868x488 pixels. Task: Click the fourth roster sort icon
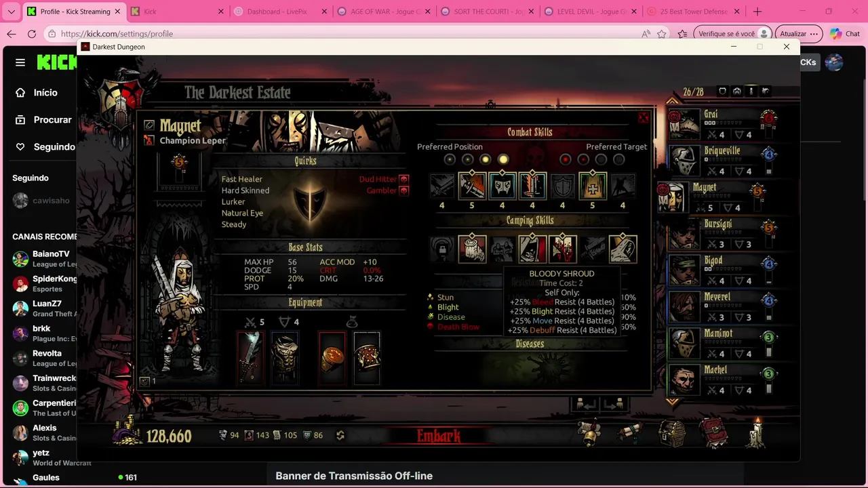765,91
